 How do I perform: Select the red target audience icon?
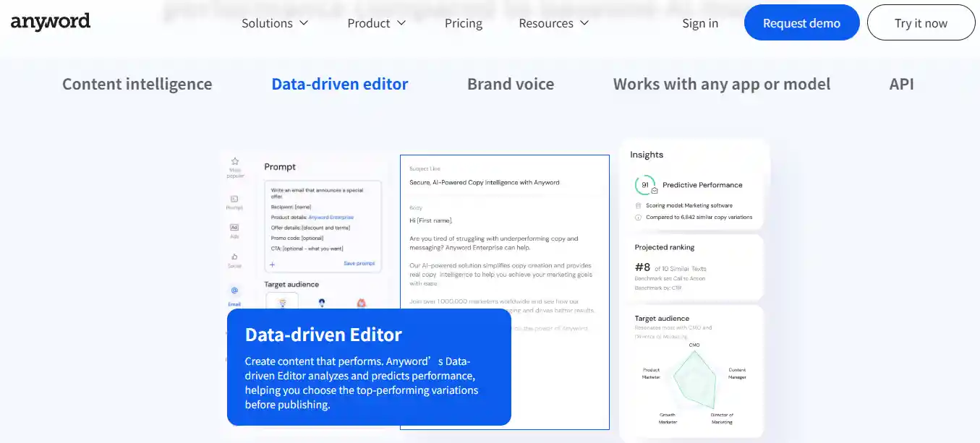click(x=361, y=303)
